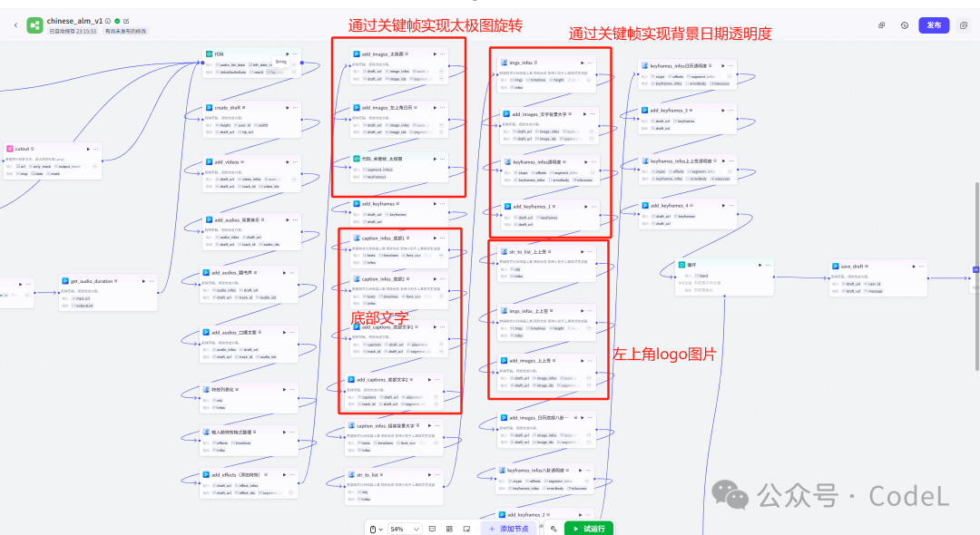Select the 代码 code node icon

(209, 54)
